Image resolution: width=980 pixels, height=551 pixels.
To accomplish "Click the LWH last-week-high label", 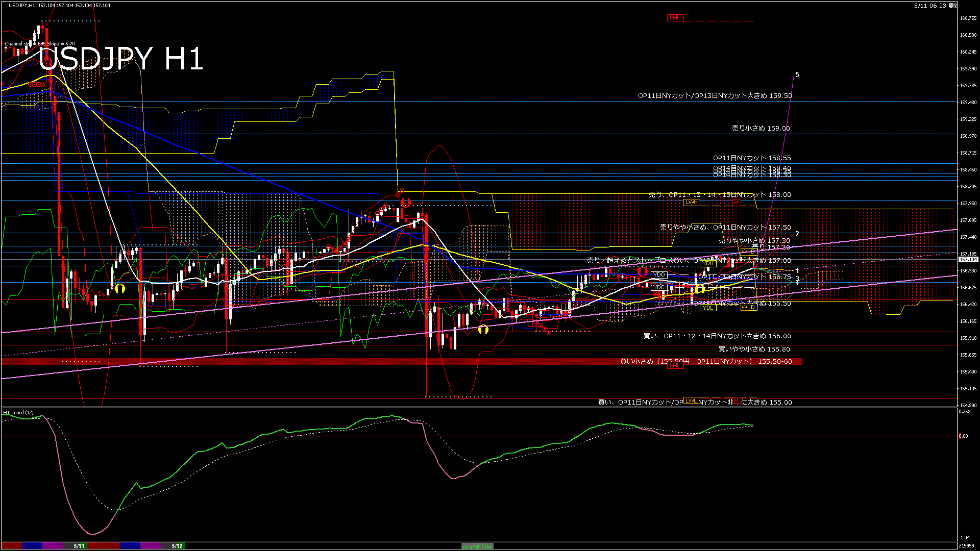I will (691, 203).
